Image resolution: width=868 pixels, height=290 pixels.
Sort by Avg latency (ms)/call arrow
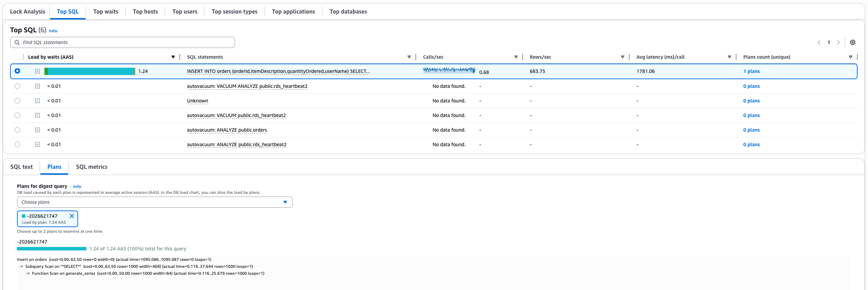coord(729,57)
